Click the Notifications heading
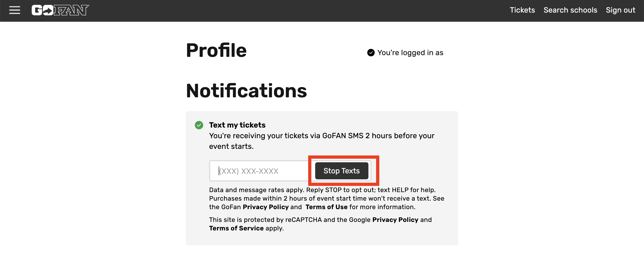 tap(246, 91)
